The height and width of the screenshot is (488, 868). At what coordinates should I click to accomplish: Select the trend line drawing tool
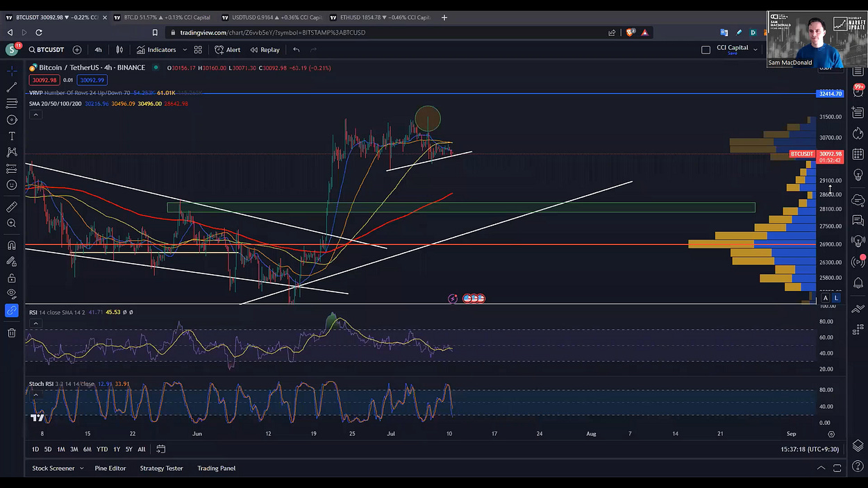(x=12, y=86)
